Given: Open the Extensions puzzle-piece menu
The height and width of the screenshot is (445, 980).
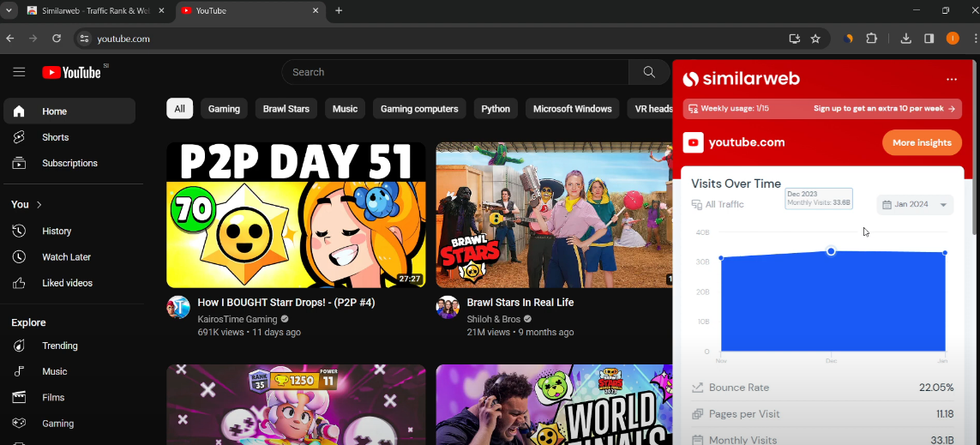Looking at the screenshot, I should click(871, 39).
